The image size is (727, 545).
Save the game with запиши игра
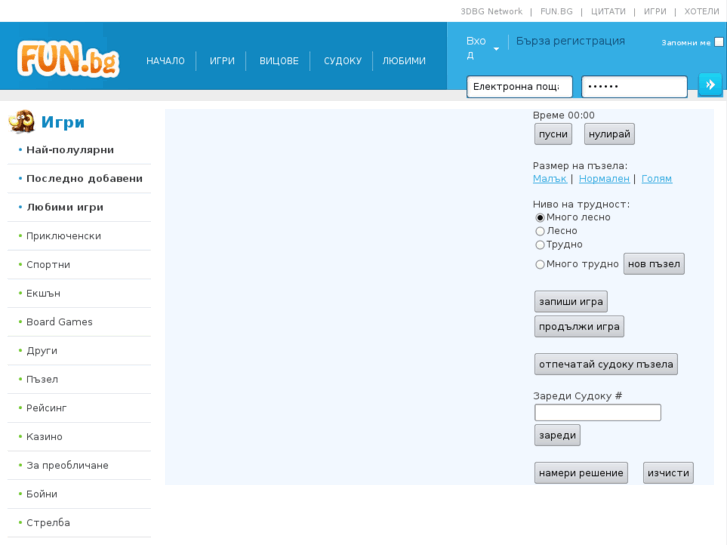(571, 301)
